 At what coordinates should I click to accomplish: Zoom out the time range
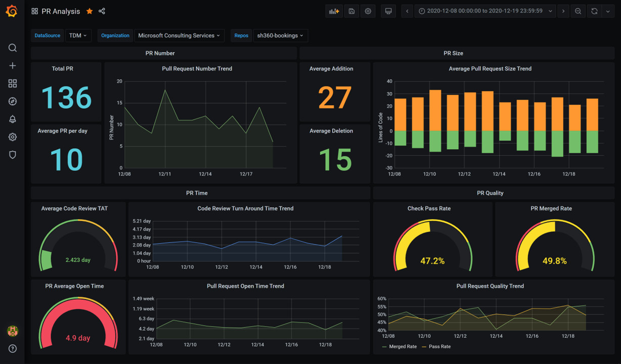[x=578, y=11]
